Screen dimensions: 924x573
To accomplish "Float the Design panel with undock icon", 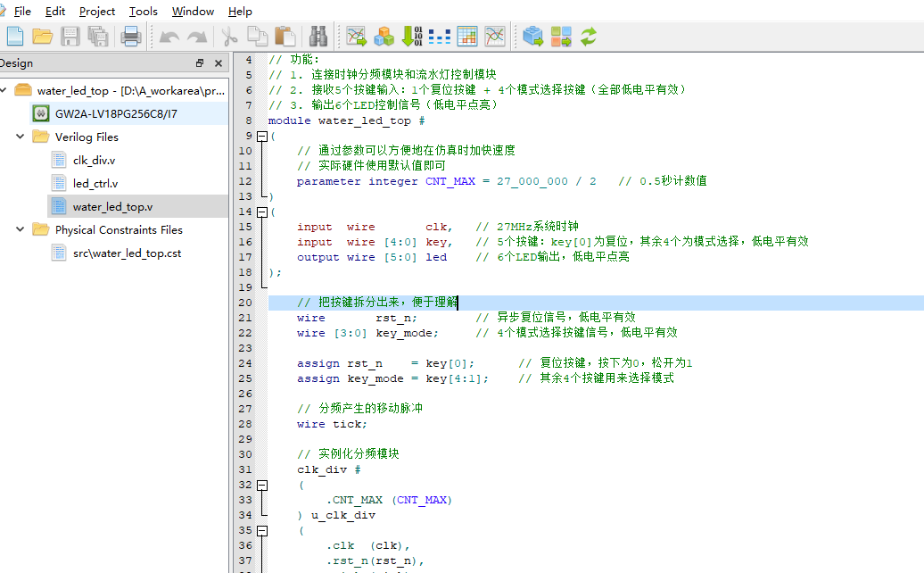I will click(200, 63).
